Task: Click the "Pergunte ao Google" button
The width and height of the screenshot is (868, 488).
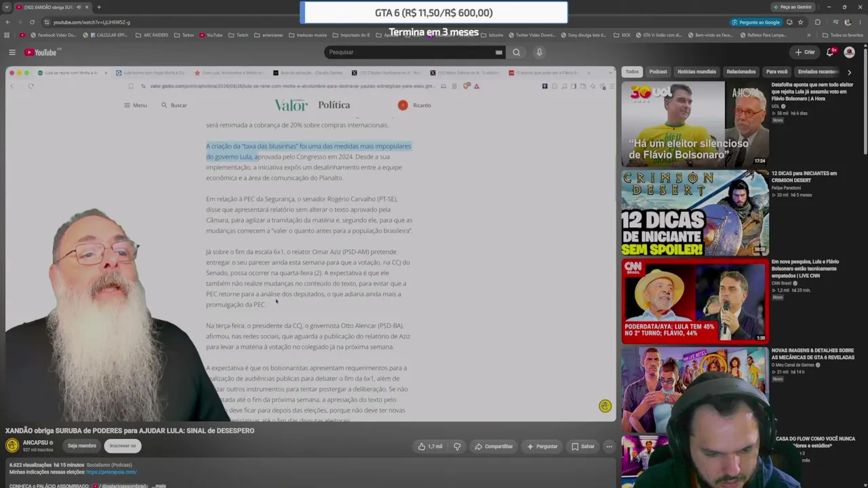Action: coord(755,22)
